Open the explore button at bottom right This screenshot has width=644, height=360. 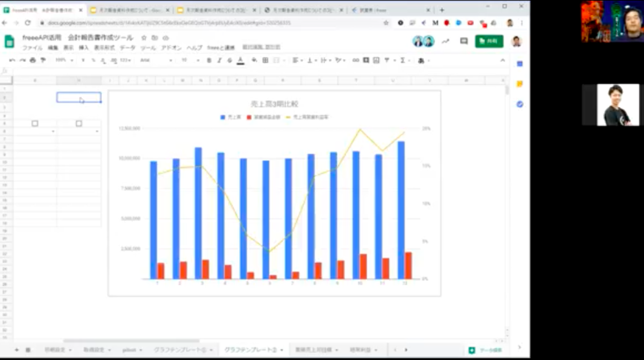click(x=486, y=350)
